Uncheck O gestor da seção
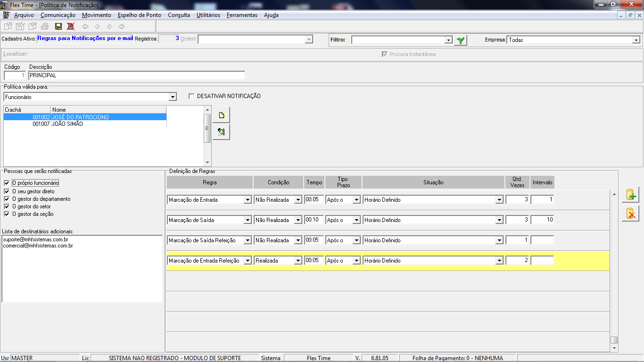644x362 pixels. pyautogui.click(x=7, y=214)
